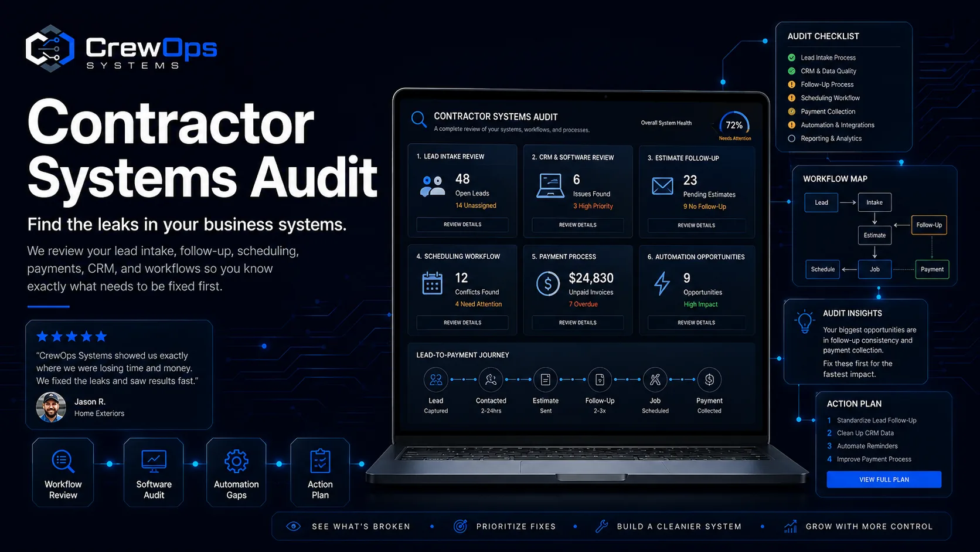This screenshot has height=552, width=980.
Task: Select the Job Scheduled tools icon
Action: pos(655,380)
